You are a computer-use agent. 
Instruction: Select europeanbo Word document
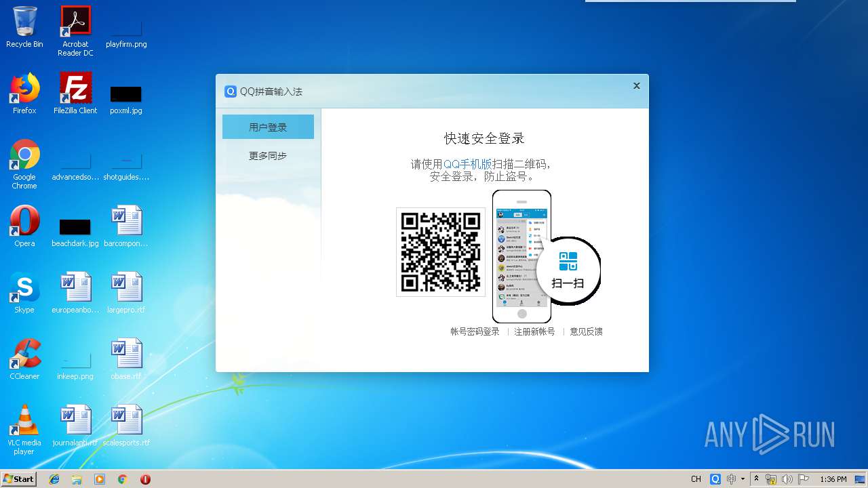click(x=75, y=293)
